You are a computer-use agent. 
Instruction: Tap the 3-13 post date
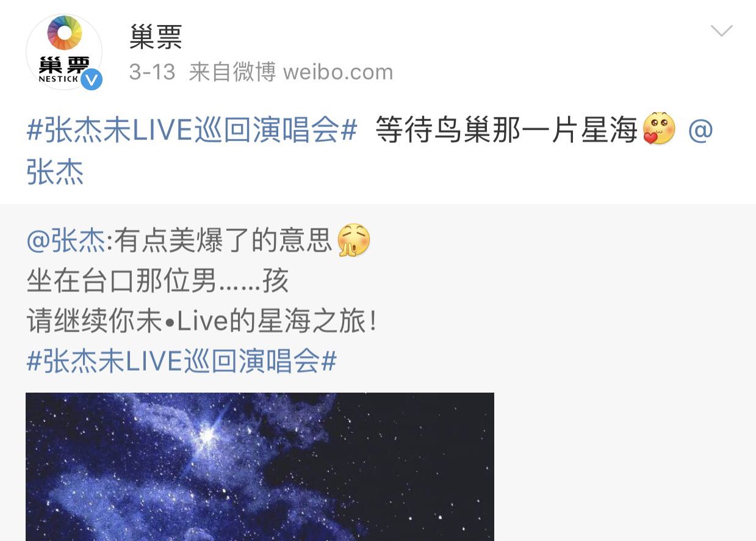(153, 72)
